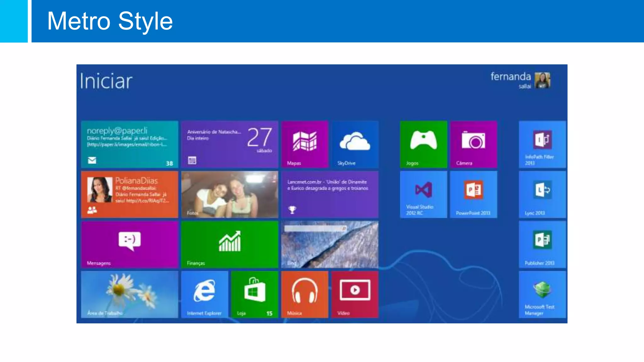Open InfoPath Filler 2013 tile
This screenshot has width=644, height=362.
[x=542, y=144]
